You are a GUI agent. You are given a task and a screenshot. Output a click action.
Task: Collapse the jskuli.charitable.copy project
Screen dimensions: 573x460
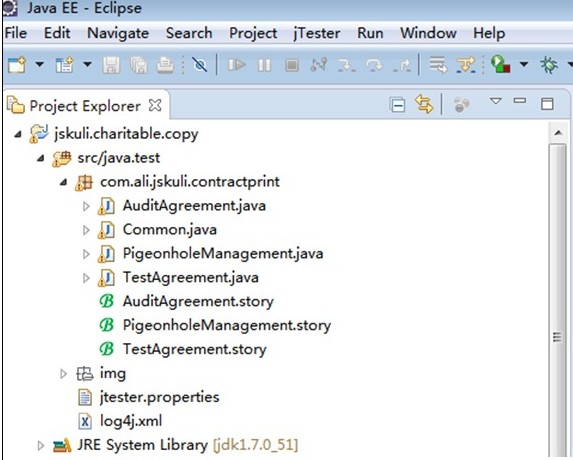point(18,135)
